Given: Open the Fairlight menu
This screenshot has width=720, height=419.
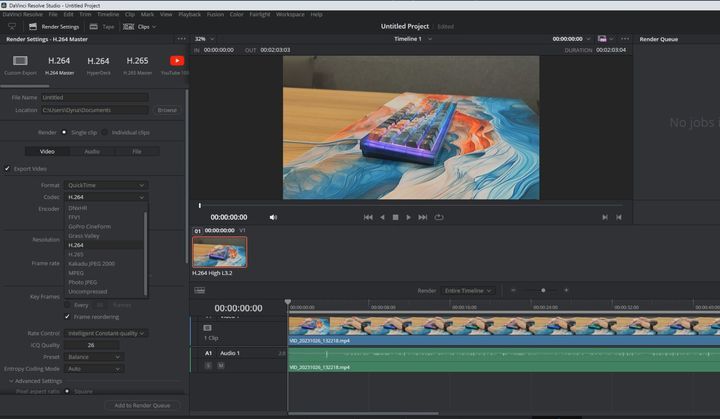Looking at the screenshot, I should 260,15.
